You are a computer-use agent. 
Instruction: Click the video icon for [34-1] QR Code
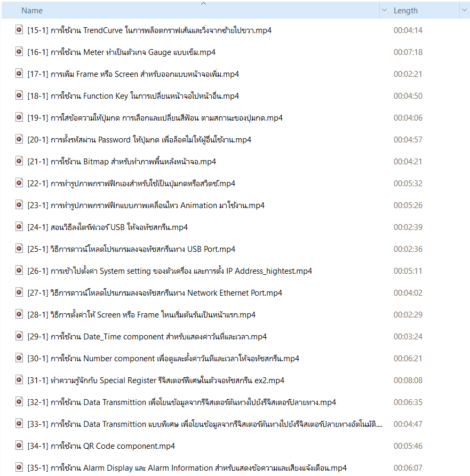click(19, 446)
